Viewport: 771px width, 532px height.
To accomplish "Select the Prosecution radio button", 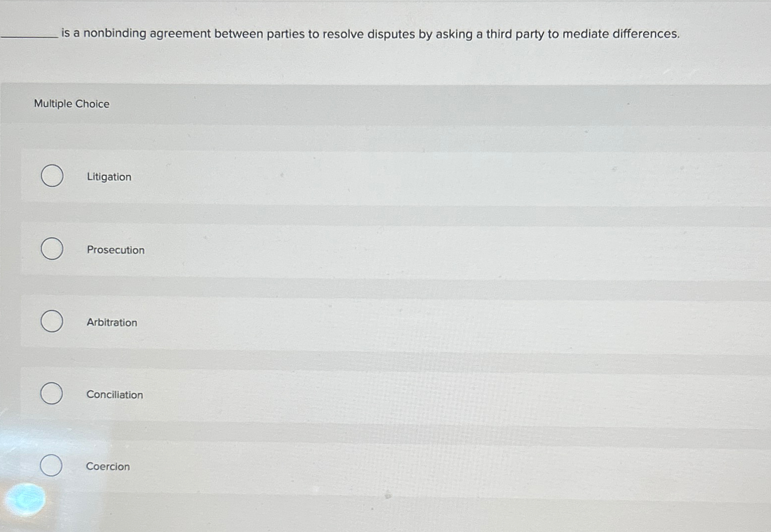I will (52, 249).
